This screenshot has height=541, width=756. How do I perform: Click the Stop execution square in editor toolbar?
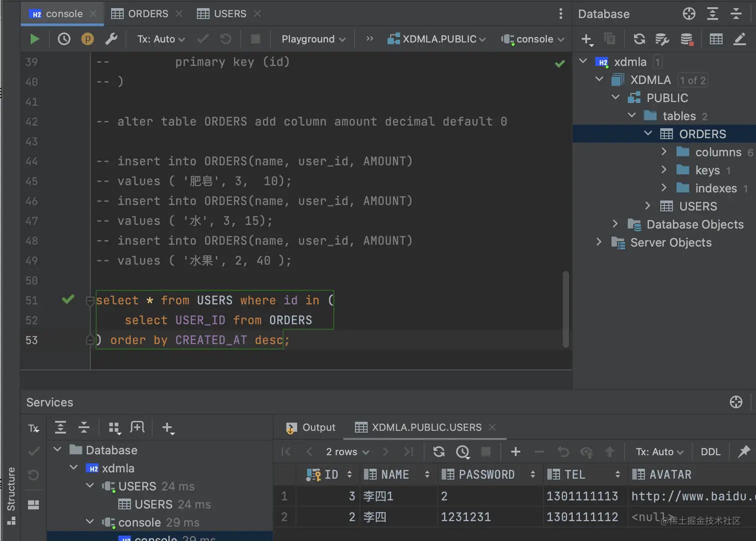255,39
